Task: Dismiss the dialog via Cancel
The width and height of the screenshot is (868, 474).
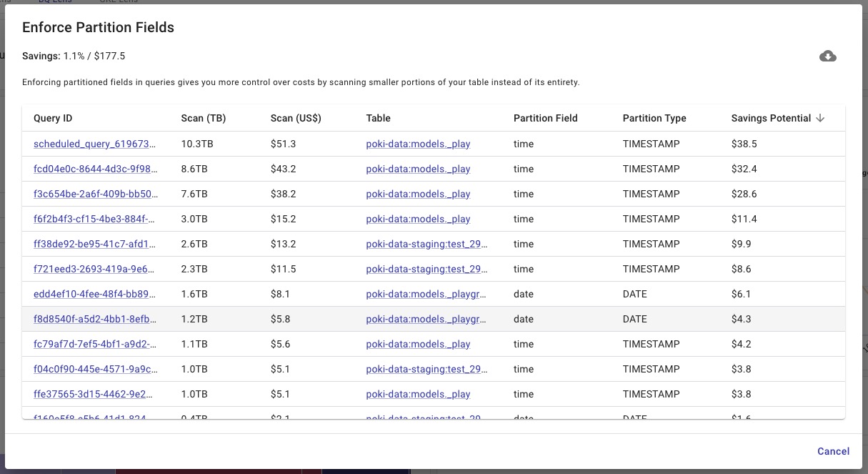Action: pyautogui.click(x=833, y=451)
